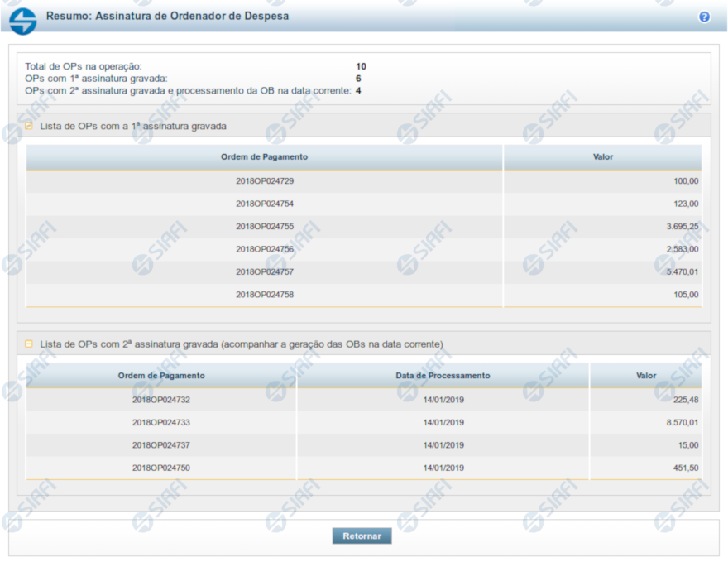This screenshot has height=567, width=728.
Task: Click payment order 2018OP024750
Action: pos(161,468)
